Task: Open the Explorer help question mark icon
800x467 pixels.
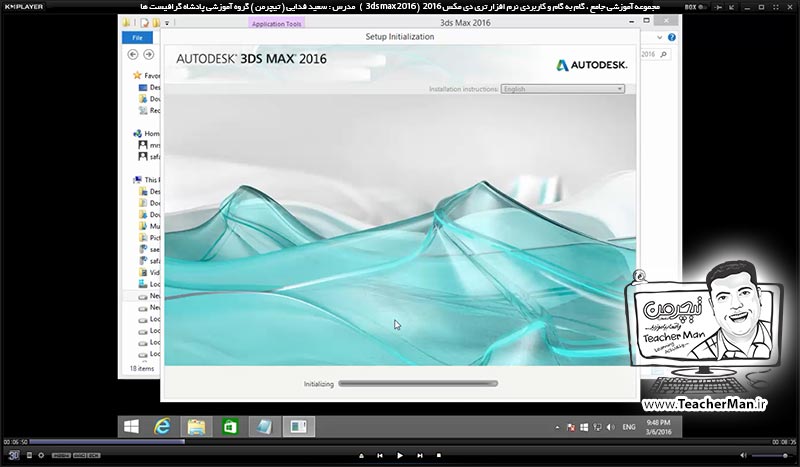Action: pyautogui.click(x=671, y=37)
